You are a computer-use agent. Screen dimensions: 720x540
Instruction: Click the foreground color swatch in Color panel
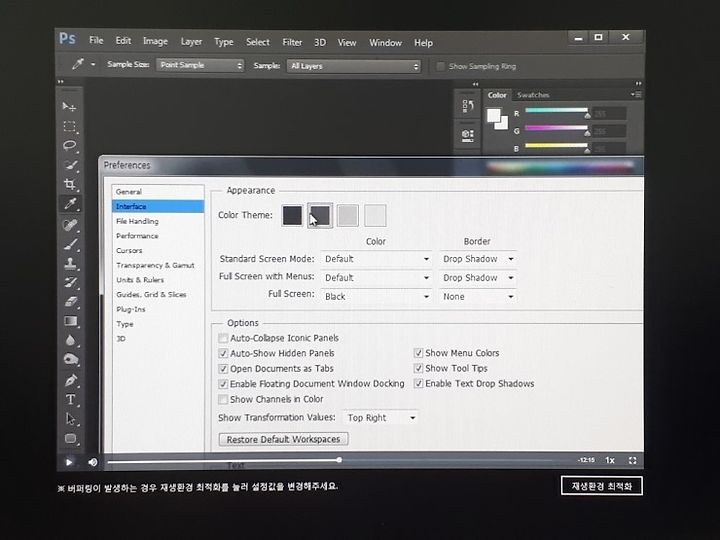pos(494,115)
